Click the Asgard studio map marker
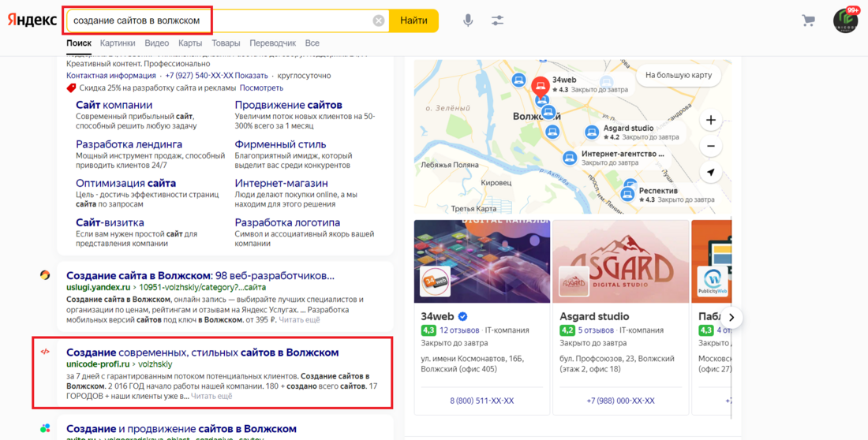This screenshot has height=440, width=868. point(592,132)
